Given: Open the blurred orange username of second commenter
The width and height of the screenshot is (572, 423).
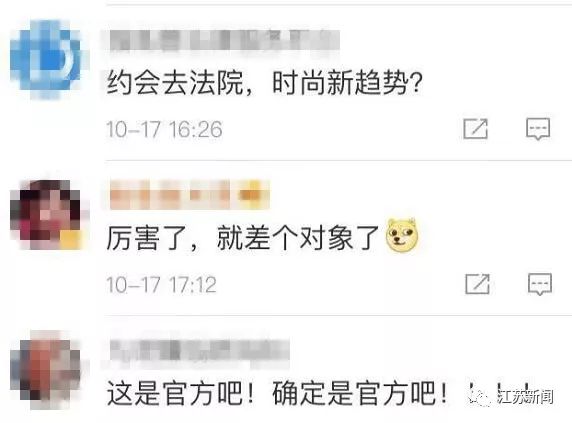Looking at the screenshot, I should 189,194.
